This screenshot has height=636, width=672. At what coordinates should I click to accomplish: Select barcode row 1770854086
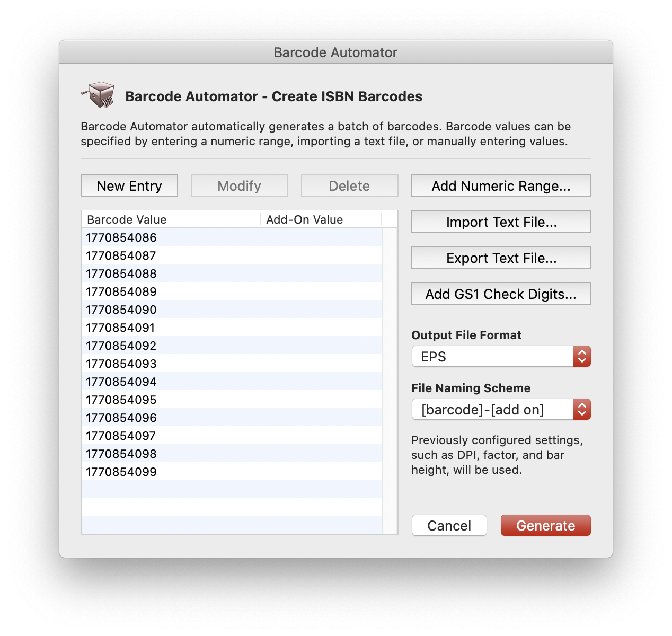point(232,237)
